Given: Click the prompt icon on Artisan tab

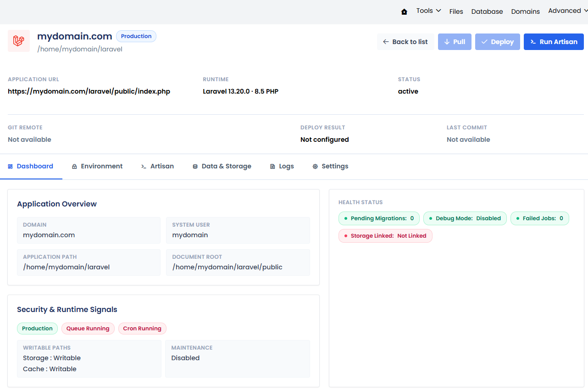Looking at the screenshot, I should click(144, 167).
